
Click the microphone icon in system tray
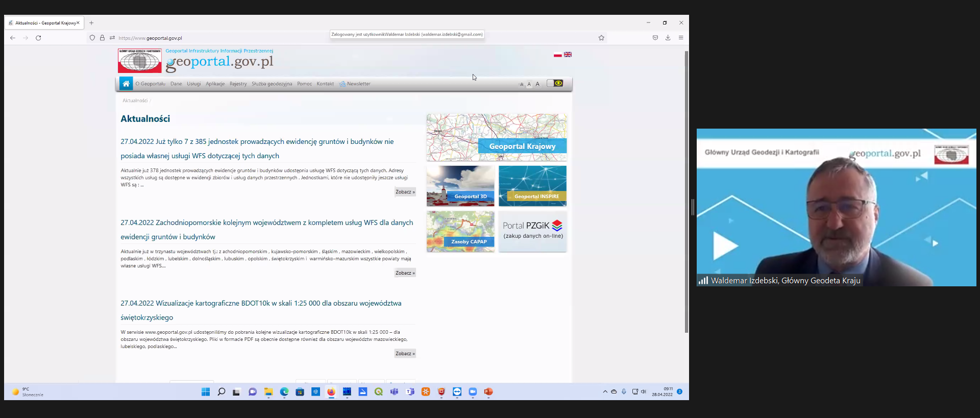click(x=624, y=392)
